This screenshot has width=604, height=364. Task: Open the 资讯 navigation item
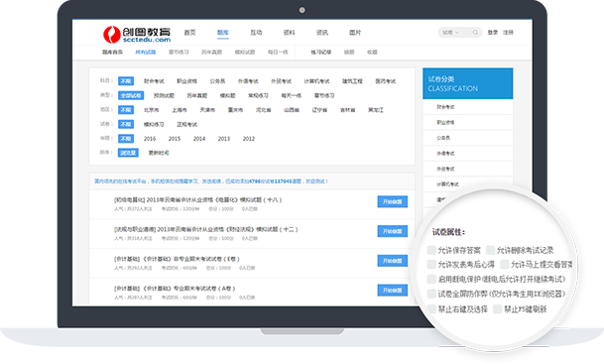(x=322, y=33)
